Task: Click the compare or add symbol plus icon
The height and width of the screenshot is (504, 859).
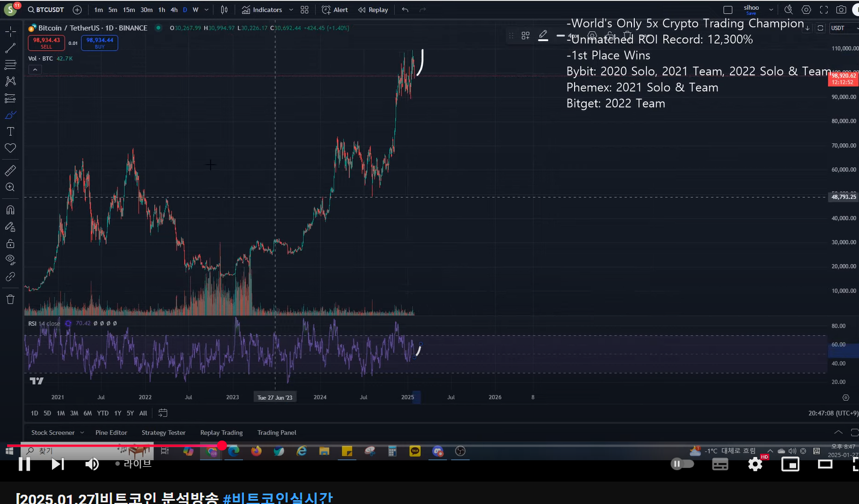Action: point(77,10)
